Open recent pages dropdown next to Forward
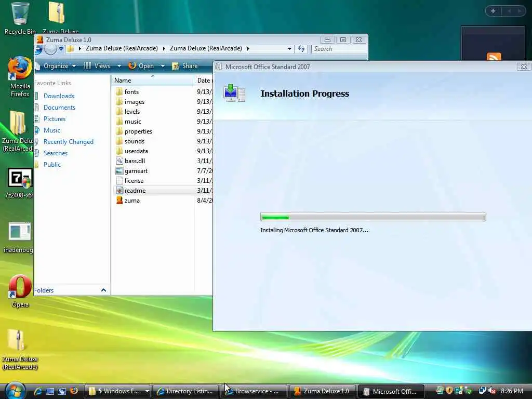532x399 pixels. tap(61, 49)
